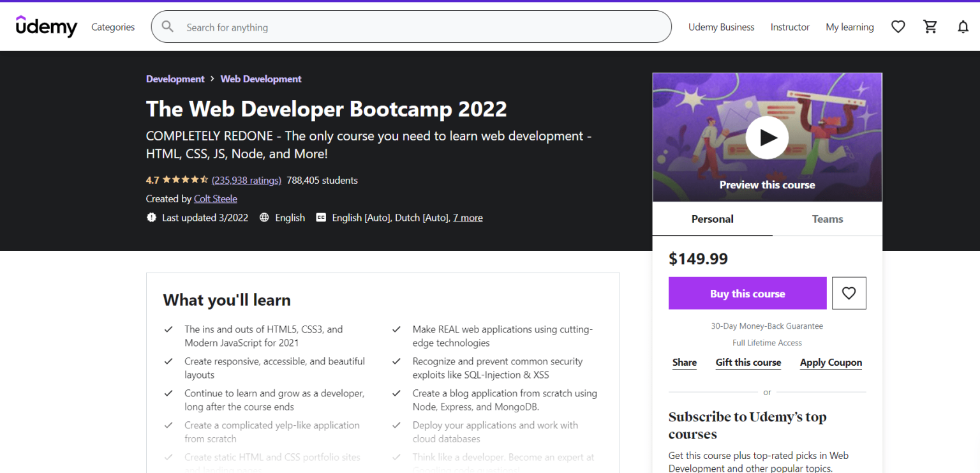Click the Udemy logo

[46, 26]
